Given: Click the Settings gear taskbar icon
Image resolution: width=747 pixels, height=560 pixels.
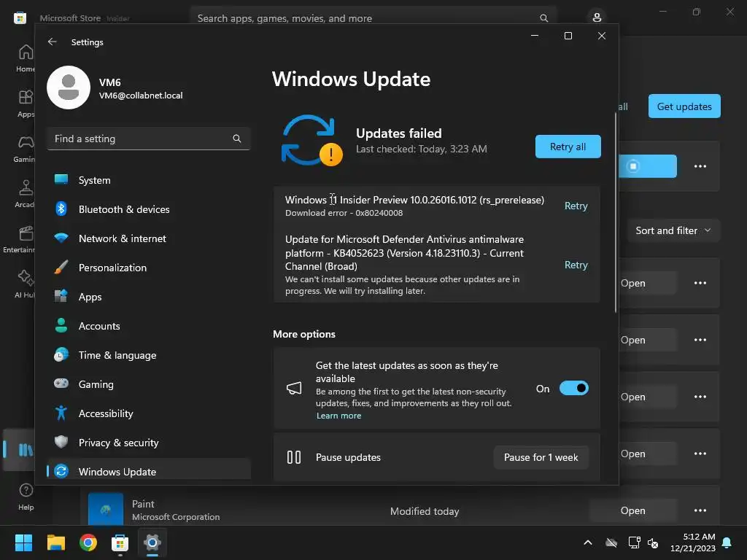Looking at the screenshot, I should (x=152, y=542).
